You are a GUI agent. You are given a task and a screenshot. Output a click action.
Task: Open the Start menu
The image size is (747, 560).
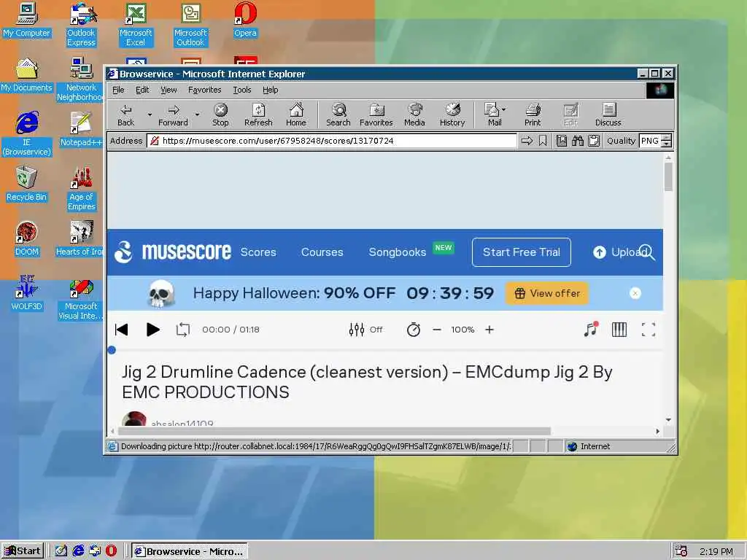23,551
